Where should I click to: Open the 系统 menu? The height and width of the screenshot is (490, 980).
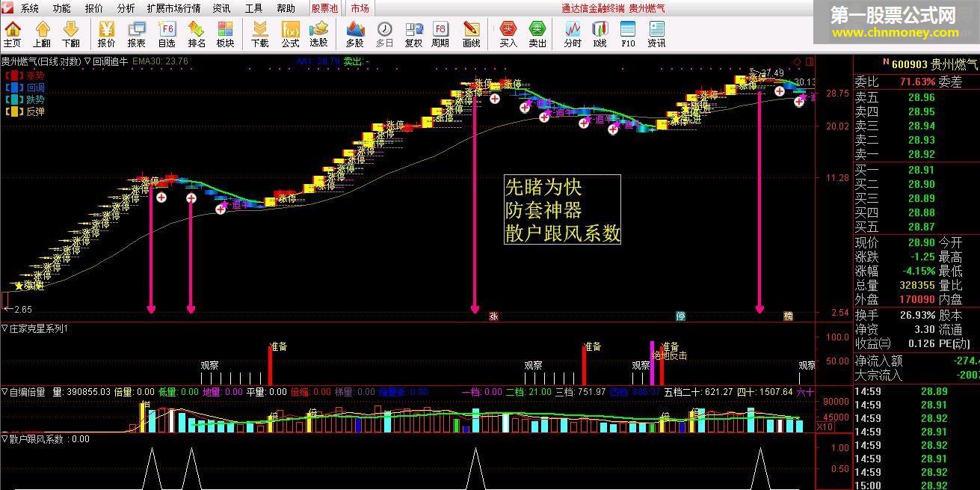click(30, 8)
